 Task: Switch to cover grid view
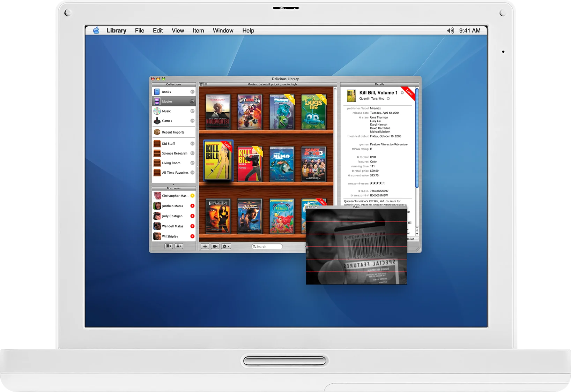tap(201, 84)
